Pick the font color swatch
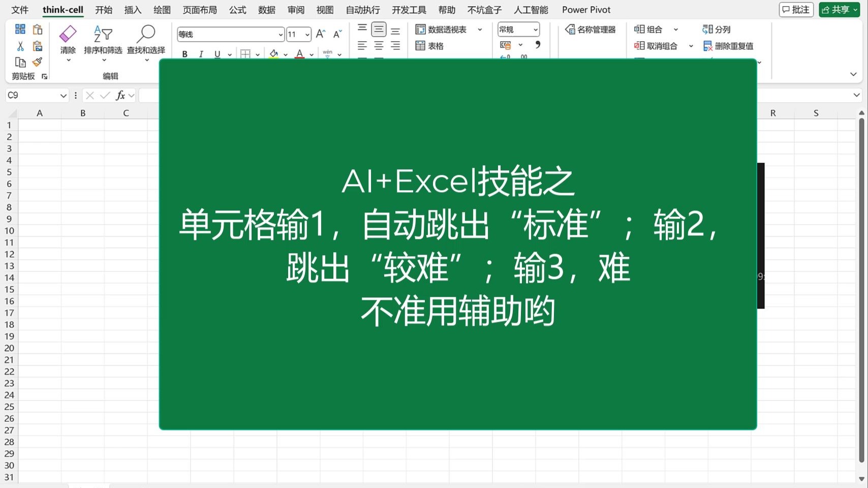 point(300,53)
